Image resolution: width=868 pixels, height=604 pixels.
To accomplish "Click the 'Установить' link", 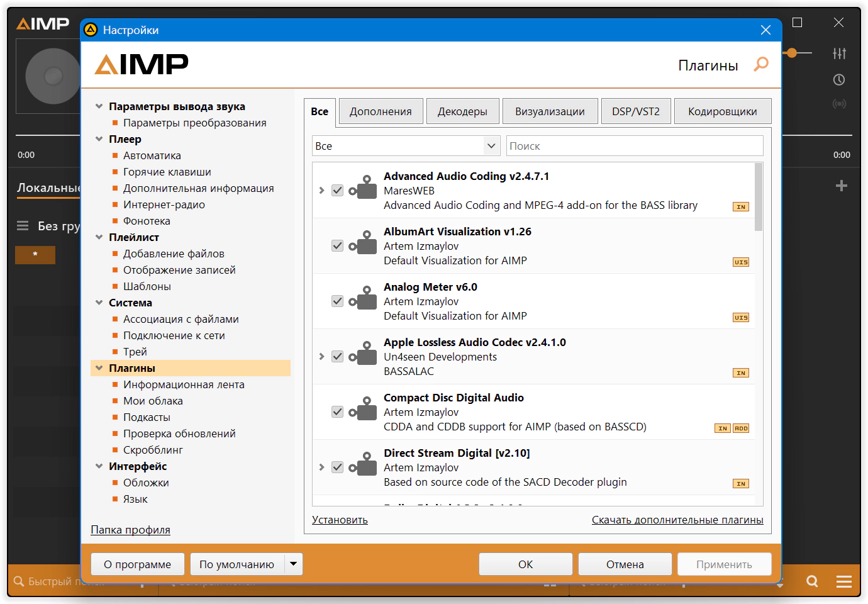I will pos(340,520).
